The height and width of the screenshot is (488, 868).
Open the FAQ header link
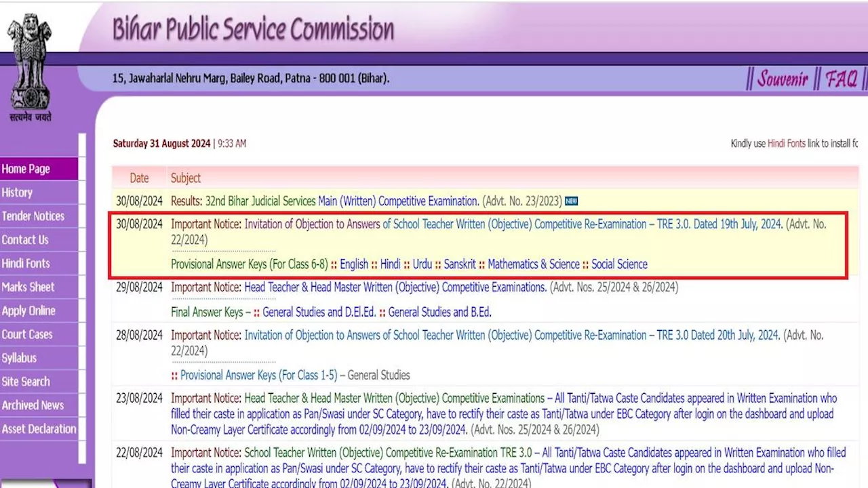pos(841,79)
